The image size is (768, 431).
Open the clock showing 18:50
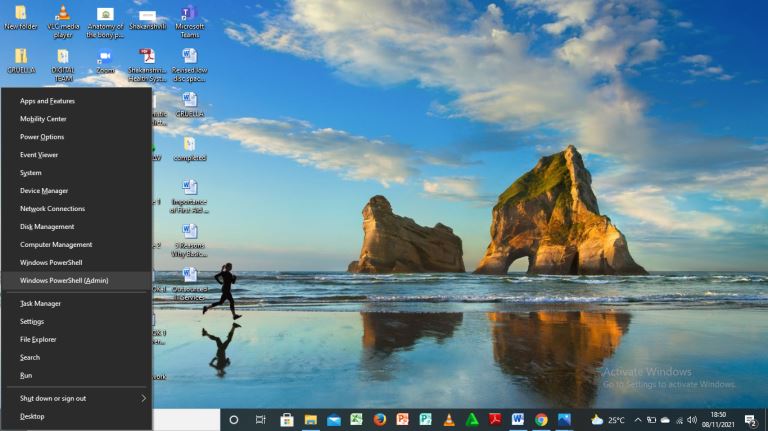click(x=718, y=420)
